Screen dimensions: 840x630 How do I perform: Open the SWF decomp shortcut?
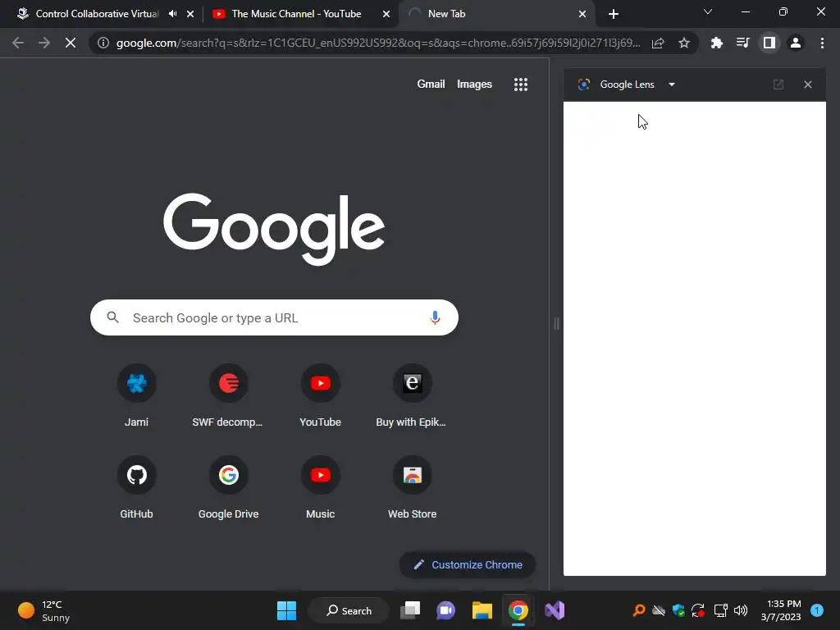pyautogui.click(x=228, y=396)
